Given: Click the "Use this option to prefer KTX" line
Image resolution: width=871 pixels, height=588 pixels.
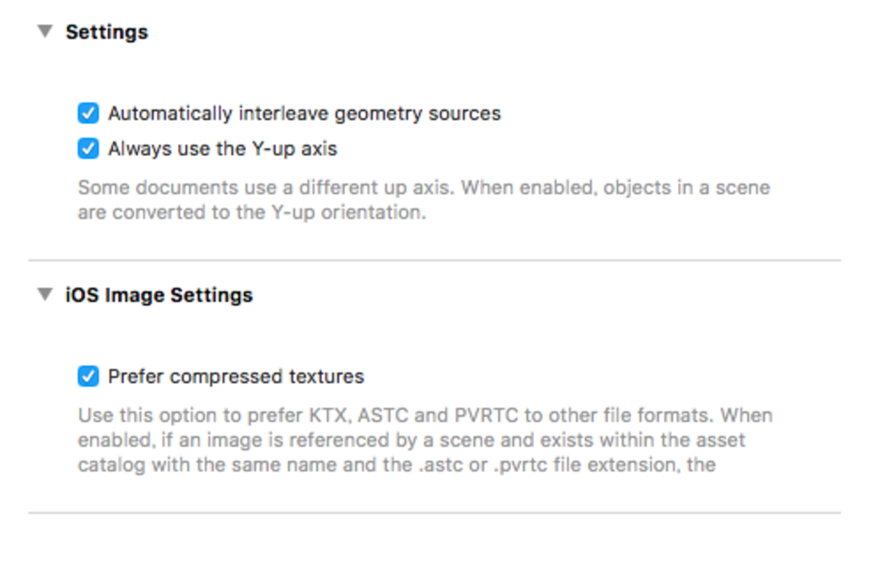Looking at the screenshot, I should (x=425, y=415).
